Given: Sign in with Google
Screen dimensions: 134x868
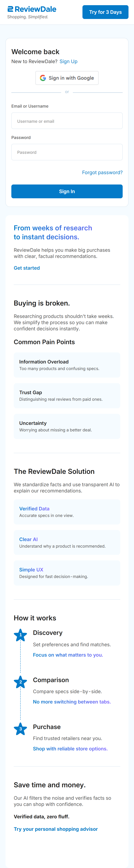Looking at the screenshot, I should tap(67, 78).
